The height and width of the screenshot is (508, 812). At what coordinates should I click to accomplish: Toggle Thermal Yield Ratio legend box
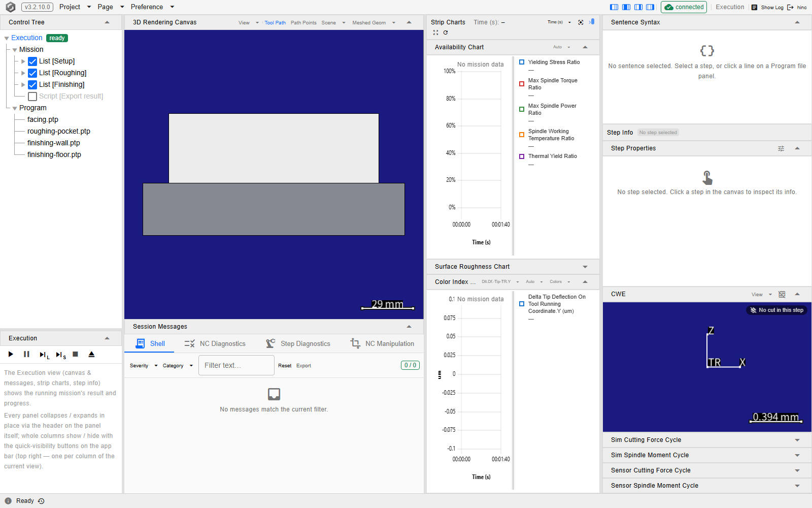522,156
